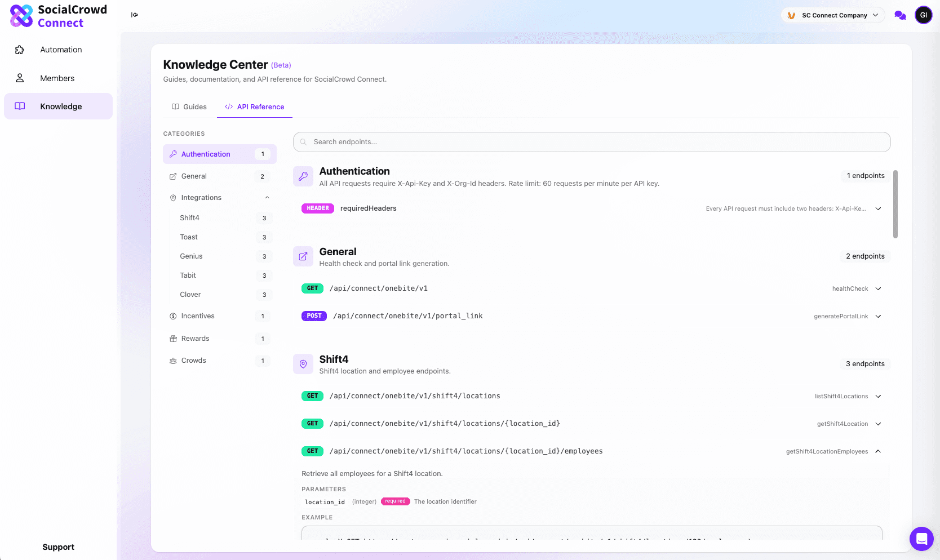Click the requiredHeaders label
Screen dimensions: 940x560
click(x=369, y=208)
